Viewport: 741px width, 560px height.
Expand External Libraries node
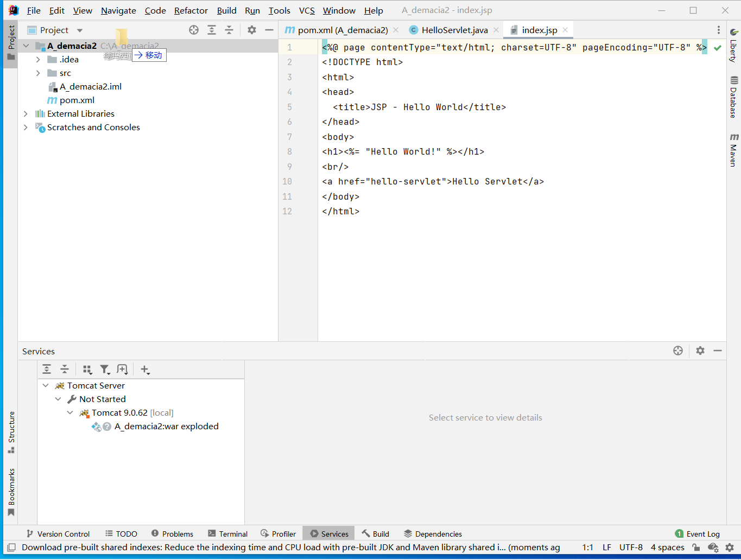pyautogui.click(x=26, y=114)
